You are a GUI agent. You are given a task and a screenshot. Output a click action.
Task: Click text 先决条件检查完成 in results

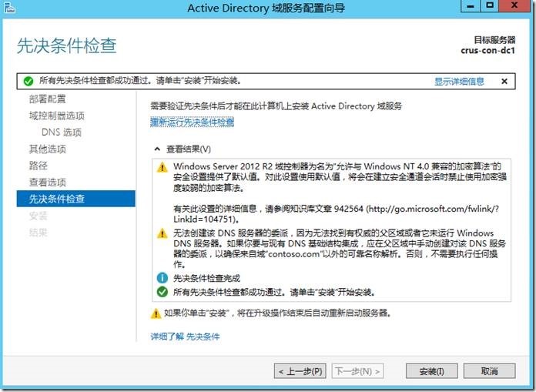207,278
